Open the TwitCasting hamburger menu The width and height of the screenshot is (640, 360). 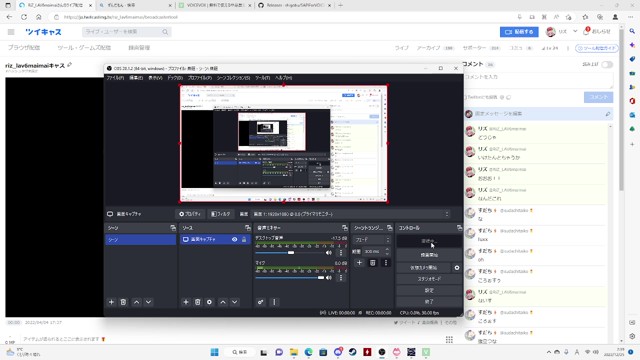click(11, 32)
